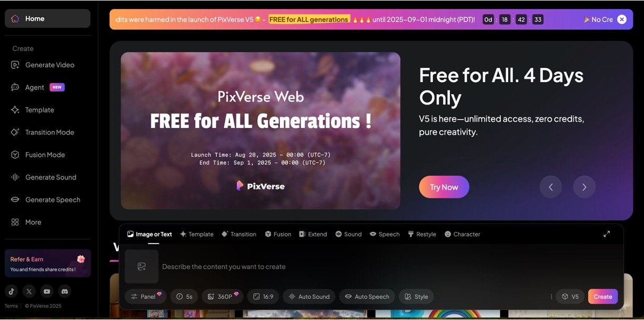
Task: Click the Try Now button
Action: (x=444, y=187)
